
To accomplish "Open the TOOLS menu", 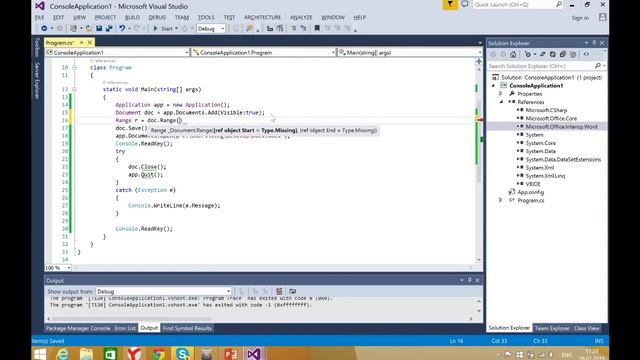I will tap(206, 17).
